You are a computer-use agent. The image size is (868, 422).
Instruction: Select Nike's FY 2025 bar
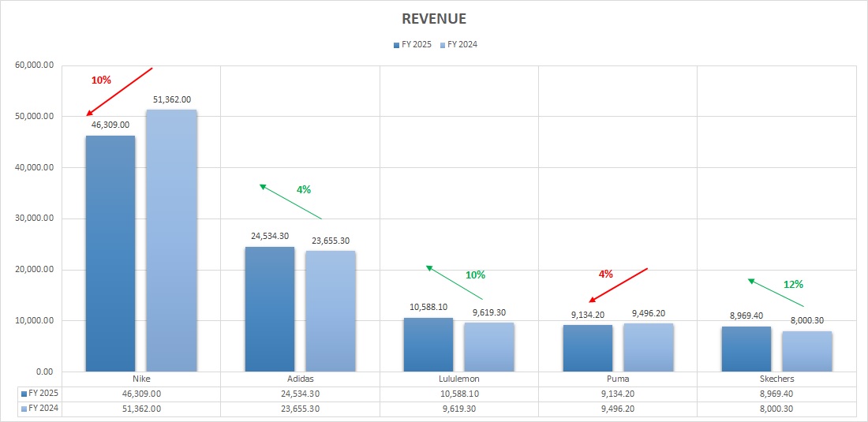coord(110,253)
